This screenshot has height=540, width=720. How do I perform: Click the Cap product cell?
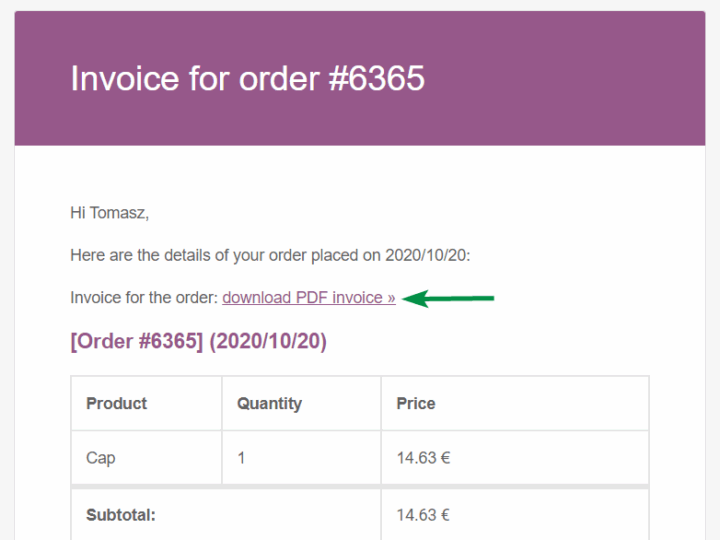click(x=101, y=458)
